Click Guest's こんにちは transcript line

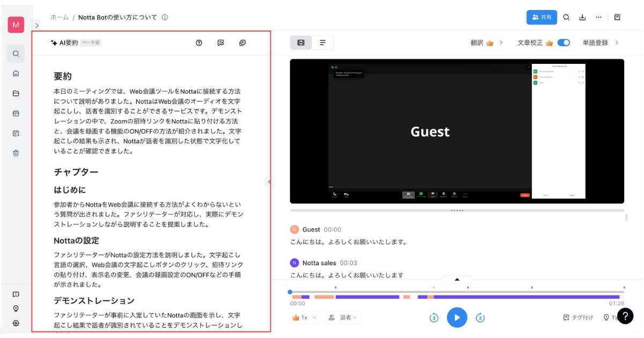coord(349,242)
